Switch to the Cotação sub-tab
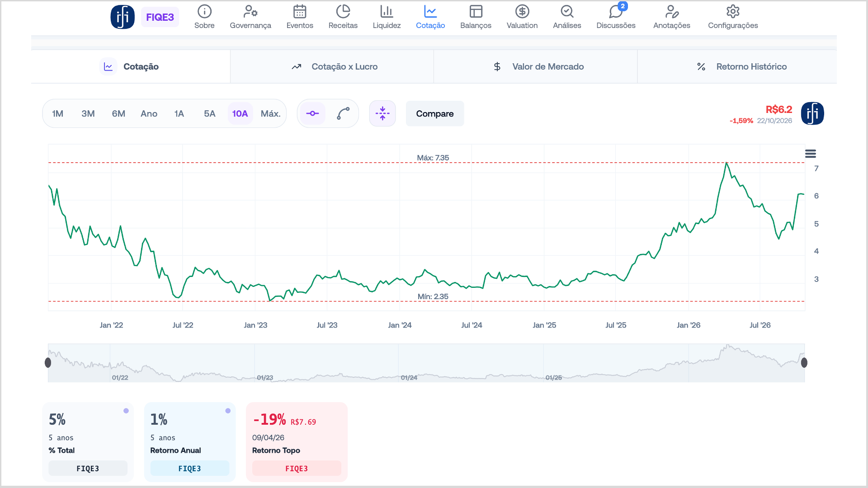The width and height of the screenshot is (868, 488). click(131, 66)
